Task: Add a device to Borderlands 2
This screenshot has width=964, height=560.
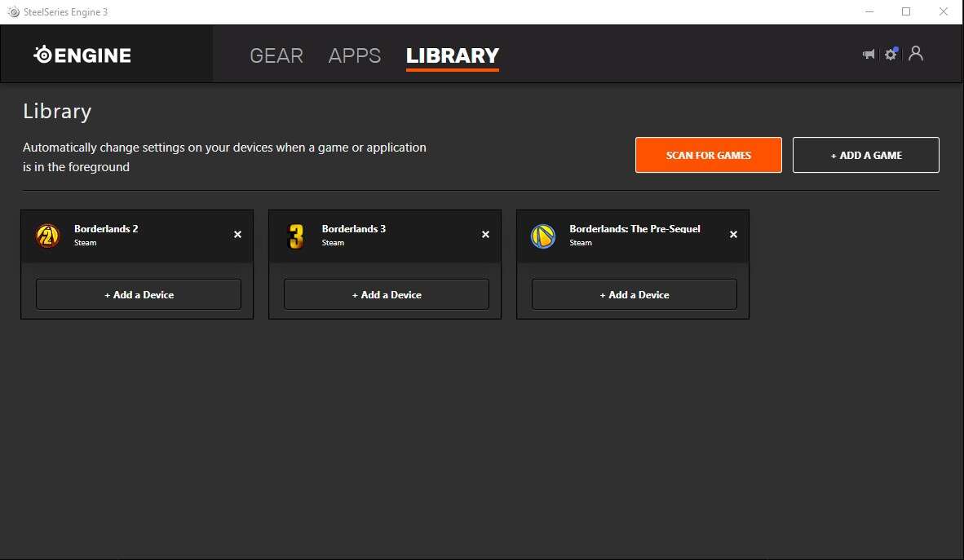Action: point(139,294)
